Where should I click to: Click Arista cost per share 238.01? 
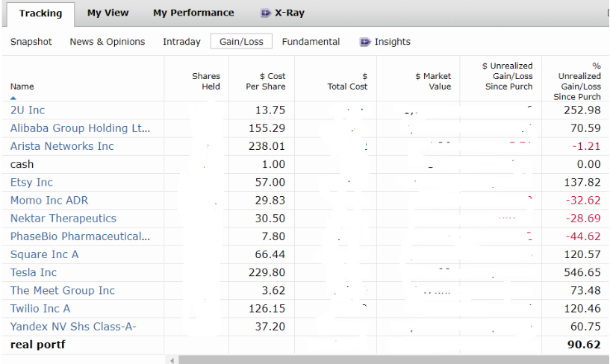pos(267,146)
